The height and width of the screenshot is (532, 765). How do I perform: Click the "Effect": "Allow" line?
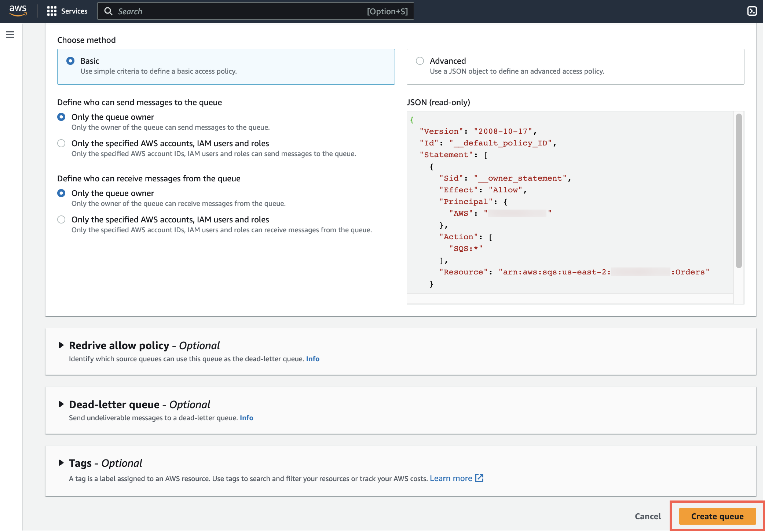point(483,190)
